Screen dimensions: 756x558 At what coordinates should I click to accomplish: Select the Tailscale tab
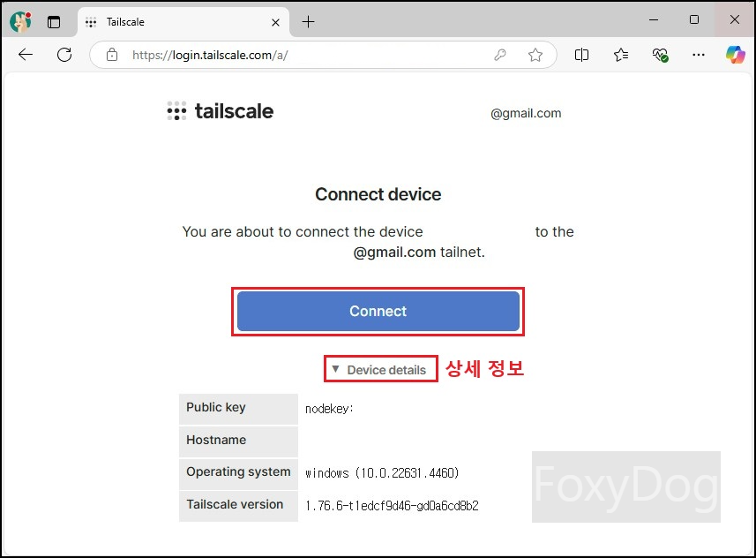click(183, 22)
